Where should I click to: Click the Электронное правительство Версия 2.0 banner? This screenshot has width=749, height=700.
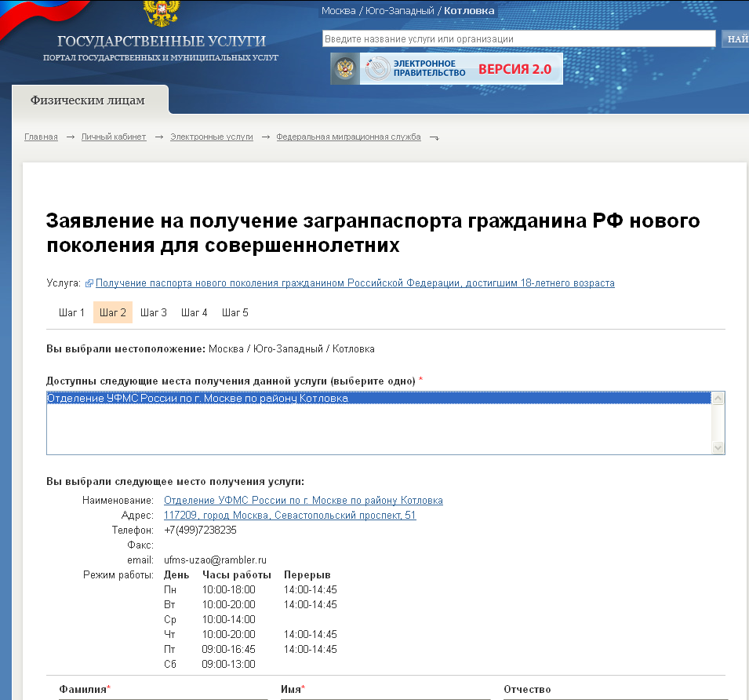[x=446, y=69]
